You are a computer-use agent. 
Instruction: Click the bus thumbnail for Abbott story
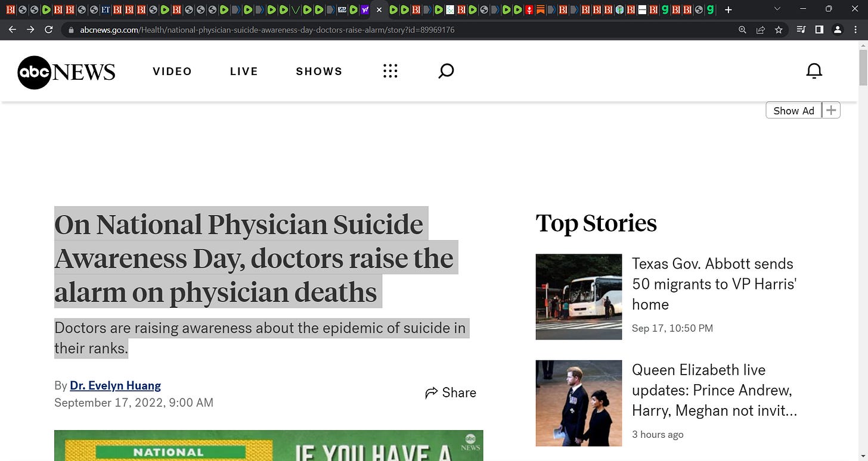[578, 297]
